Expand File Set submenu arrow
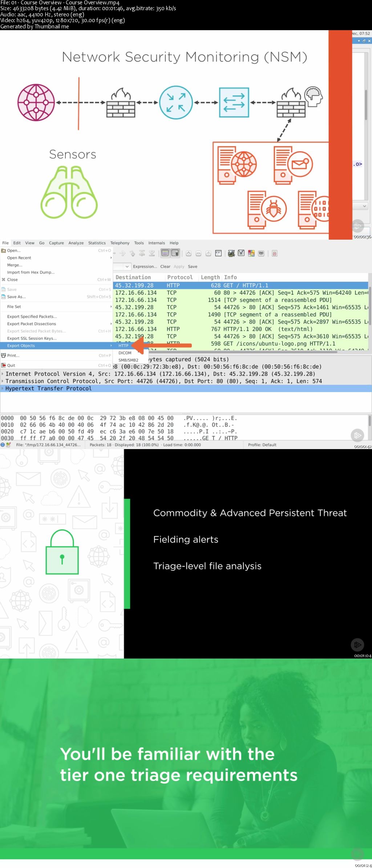 click(x=111, y=307)
